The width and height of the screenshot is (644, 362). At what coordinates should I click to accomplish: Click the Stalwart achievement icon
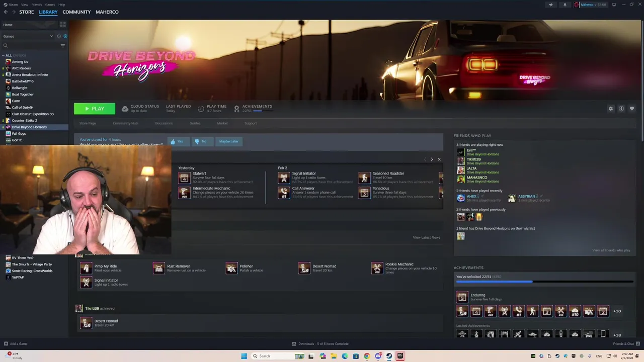click(184, 178)
